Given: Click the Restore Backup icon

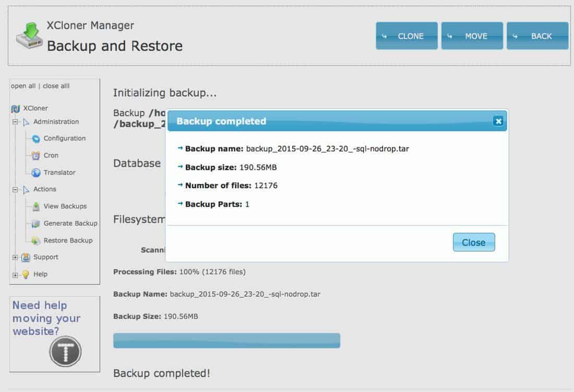Looking at the screenshot, I should (36, 241).
